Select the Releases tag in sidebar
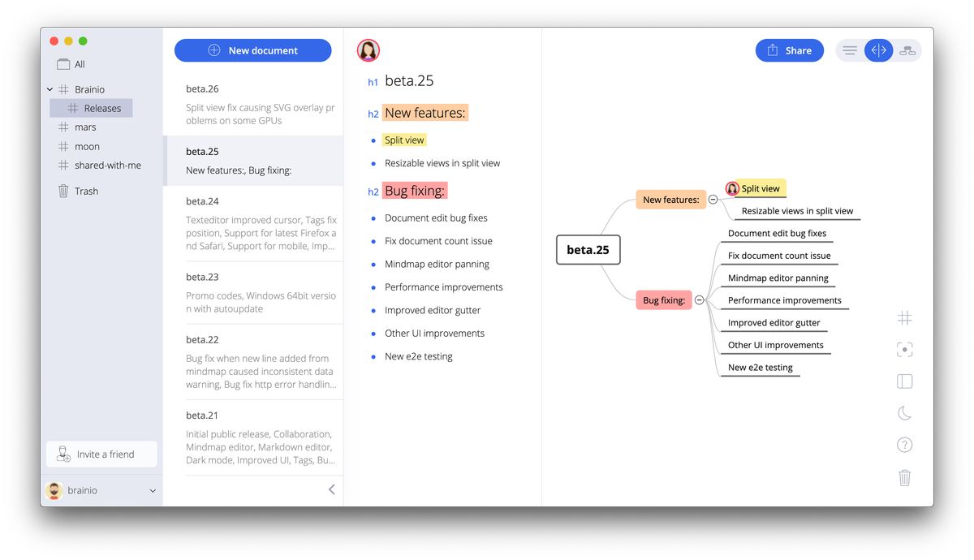This screenshot has width=974, height=560. (101, 108)
